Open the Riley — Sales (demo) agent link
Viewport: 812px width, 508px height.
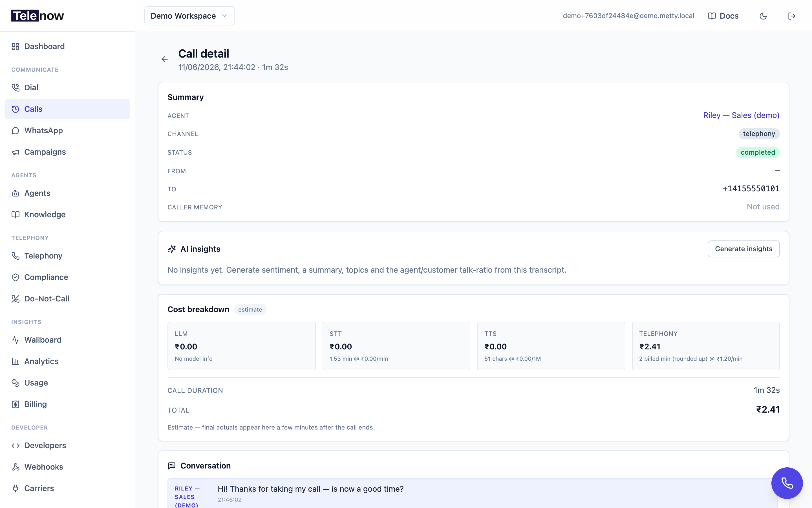point(741,116)
